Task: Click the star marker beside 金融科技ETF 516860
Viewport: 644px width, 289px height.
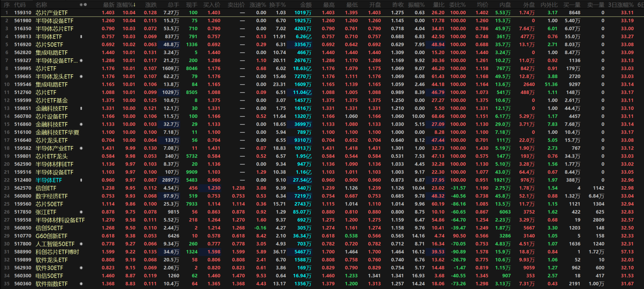Action: (x=81, y=125)
